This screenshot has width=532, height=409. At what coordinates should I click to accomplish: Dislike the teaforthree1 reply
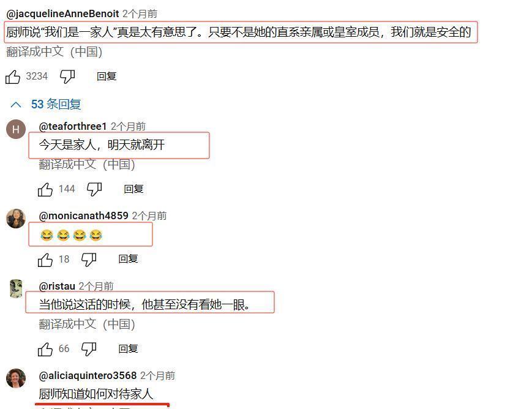[94, 189]
